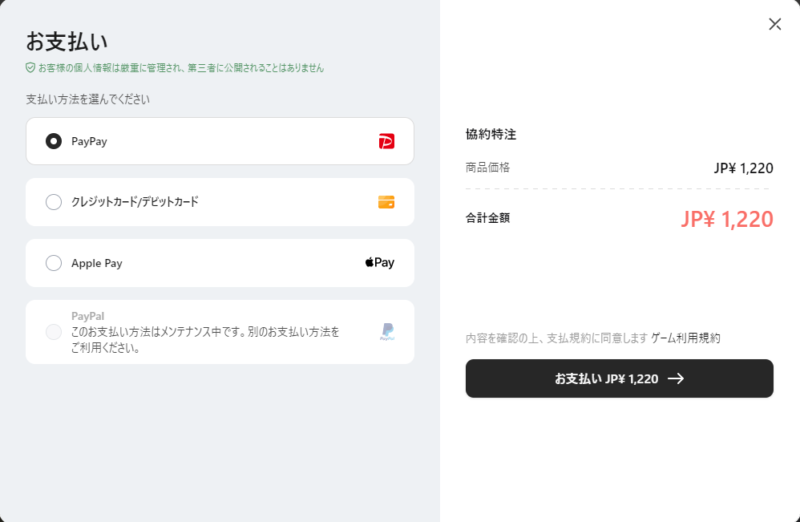Open the ゲーム利用規約 terms link
800x522 pixels.
tap(685, 339)
